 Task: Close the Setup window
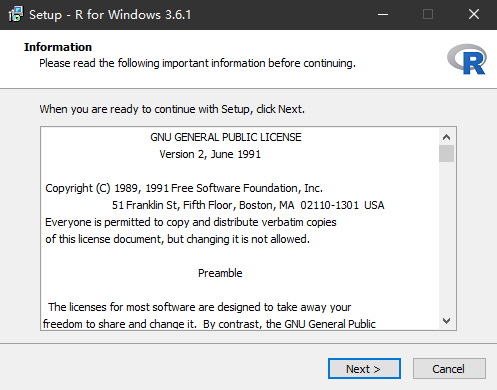pos(474,14)
